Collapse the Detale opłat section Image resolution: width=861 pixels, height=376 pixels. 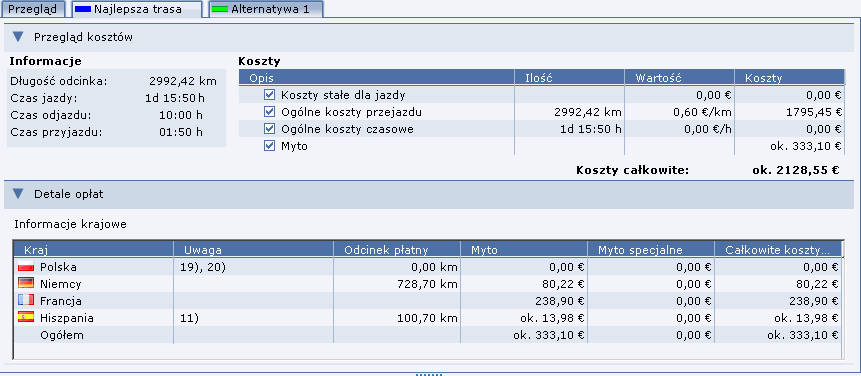(x=19, y=194)
